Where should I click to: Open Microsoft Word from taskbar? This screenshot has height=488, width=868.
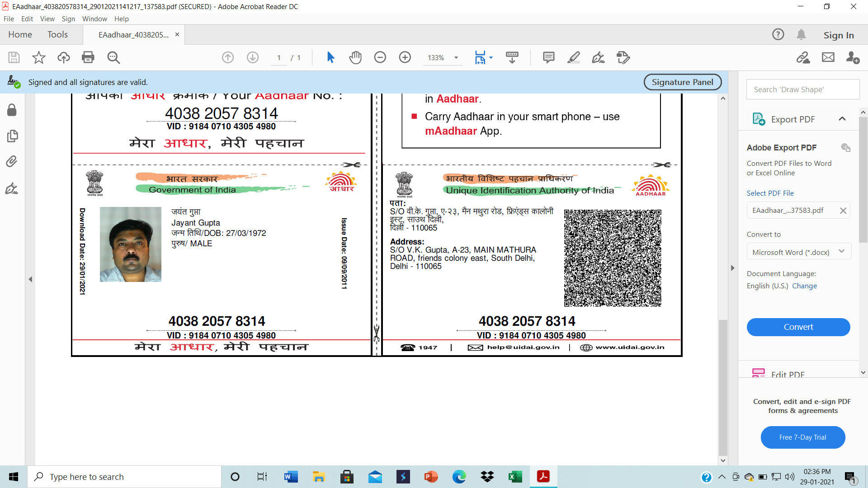pyautogui.click(x=291, y=477)
